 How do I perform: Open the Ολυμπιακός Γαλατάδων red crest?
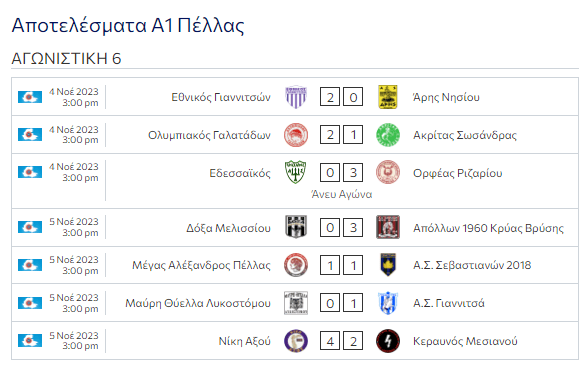click(x=296, y=135)
